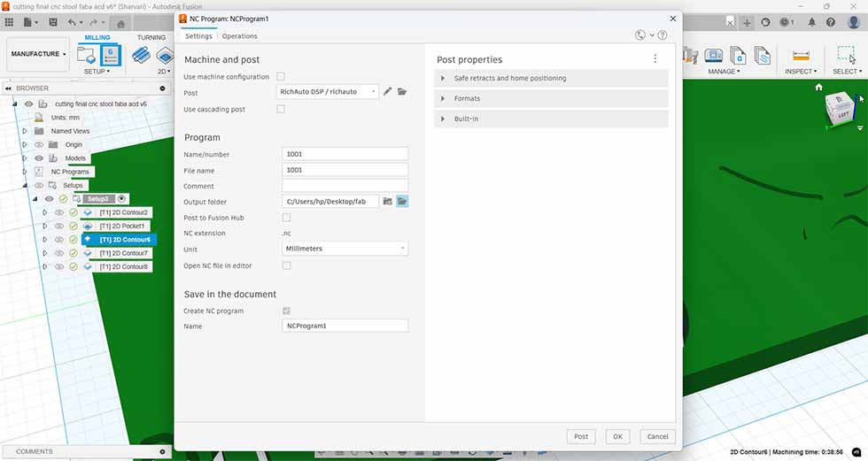Open the NC Program G-code icon
Viewport: 868px width, 461px height.
[110, 55]
